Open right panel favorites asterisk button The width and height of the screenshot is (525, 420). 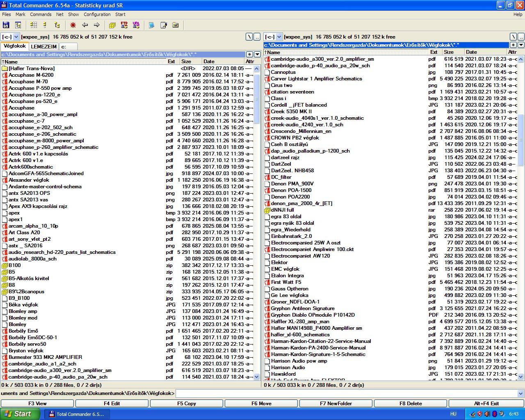[513, 45]
